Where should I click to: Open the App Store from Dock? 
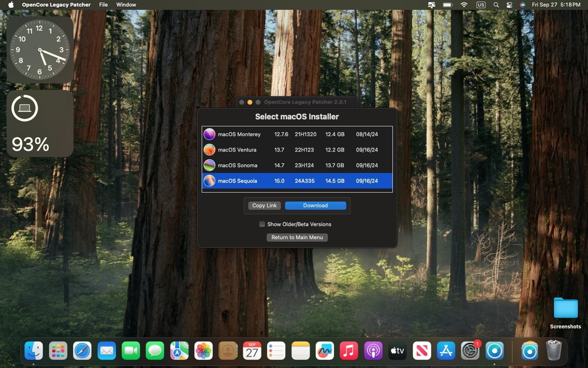[446, 350]
